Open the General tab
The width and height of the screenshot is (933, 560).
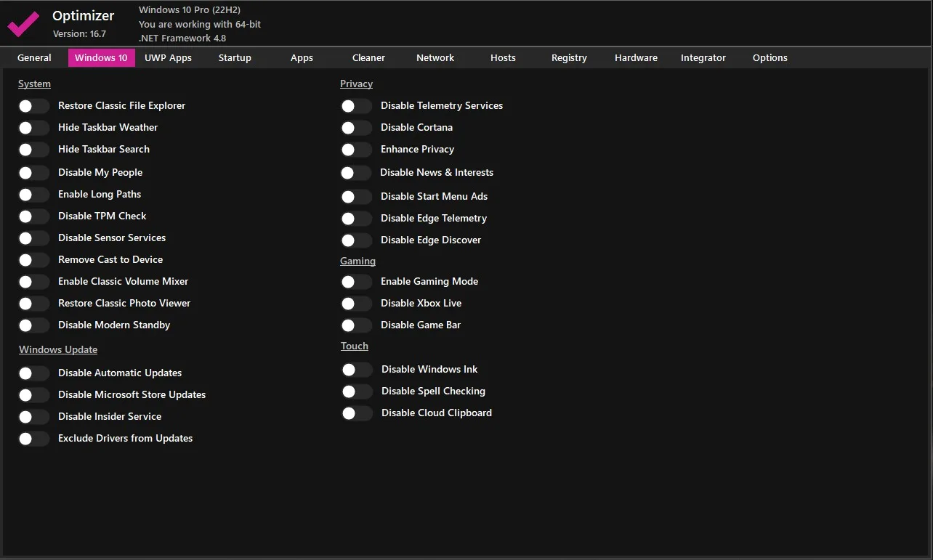(x=34, y=58)
